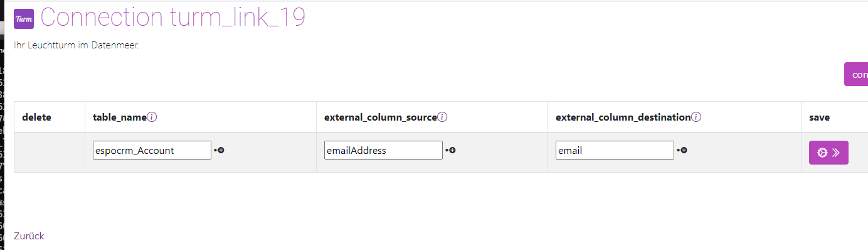
Task: Select the external_column_destination column header
Action: tap(623, 117)
